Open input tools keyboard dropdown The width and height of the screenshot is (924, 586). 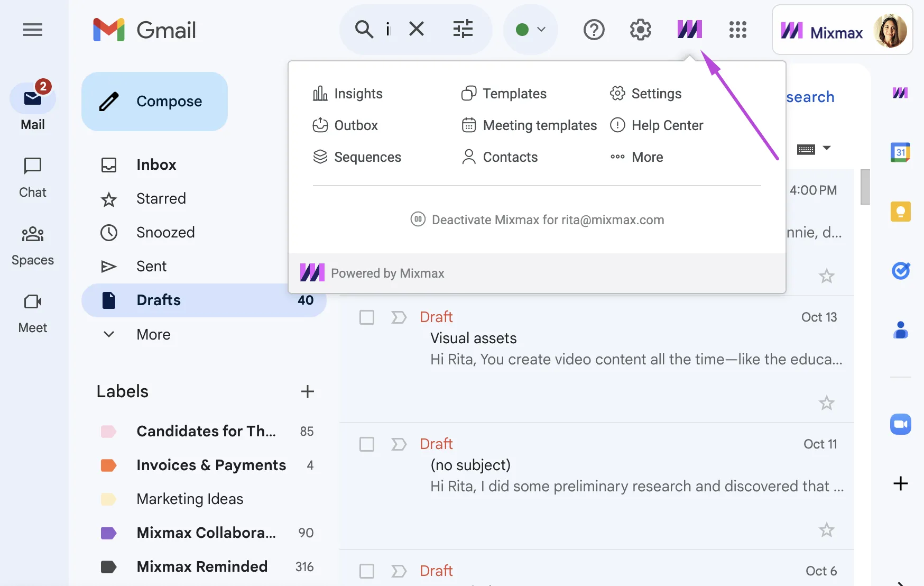coord(814,149)
